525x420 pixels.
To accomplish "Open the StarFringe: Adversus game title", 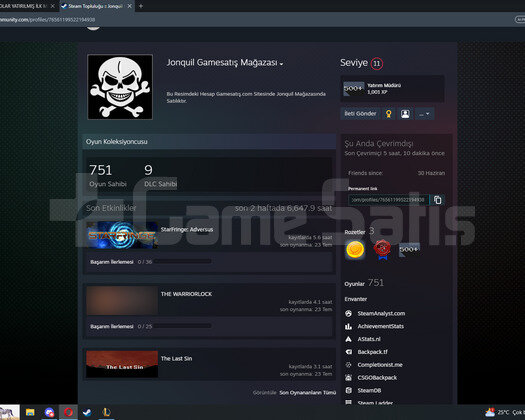I will click(x=187, y=229).
